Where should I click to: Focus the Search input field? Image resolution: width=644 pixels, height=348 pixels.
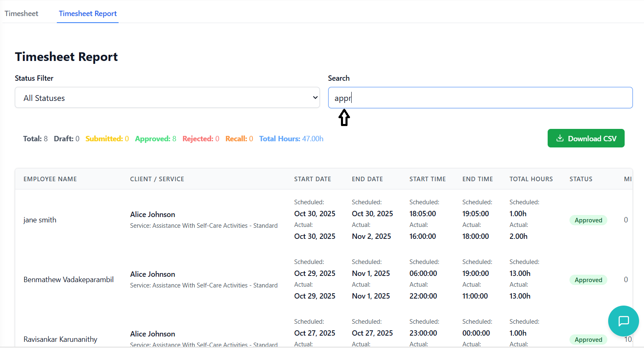(480, 98)
